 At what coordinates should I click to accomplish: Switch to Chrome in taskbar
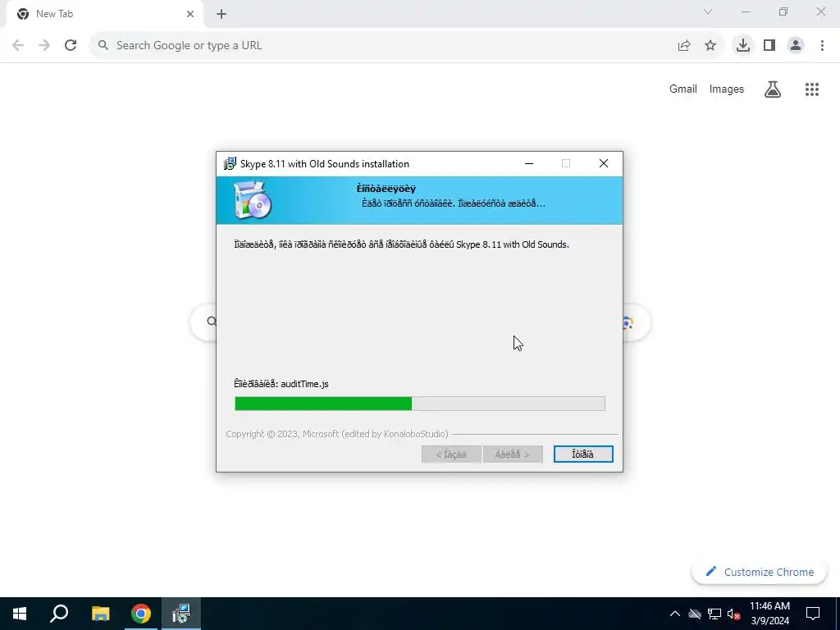tap(141, 614)
